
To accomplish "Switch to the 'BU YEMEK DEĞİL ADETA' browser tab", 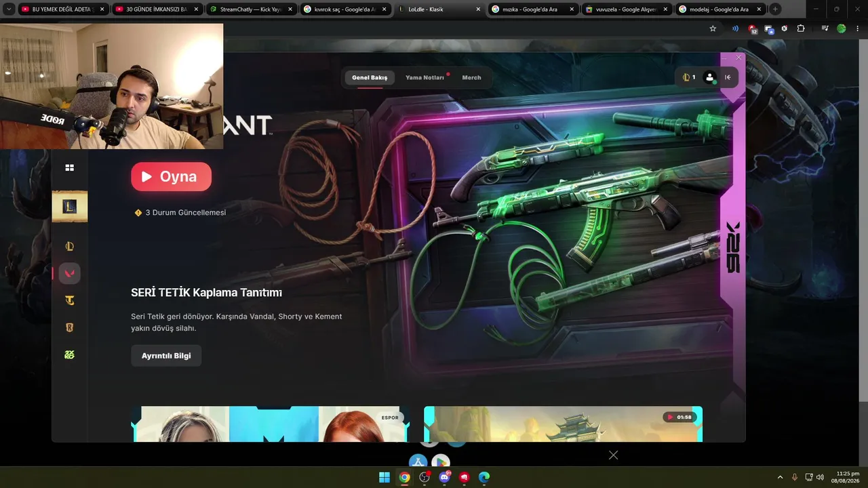I will point(64,9).
